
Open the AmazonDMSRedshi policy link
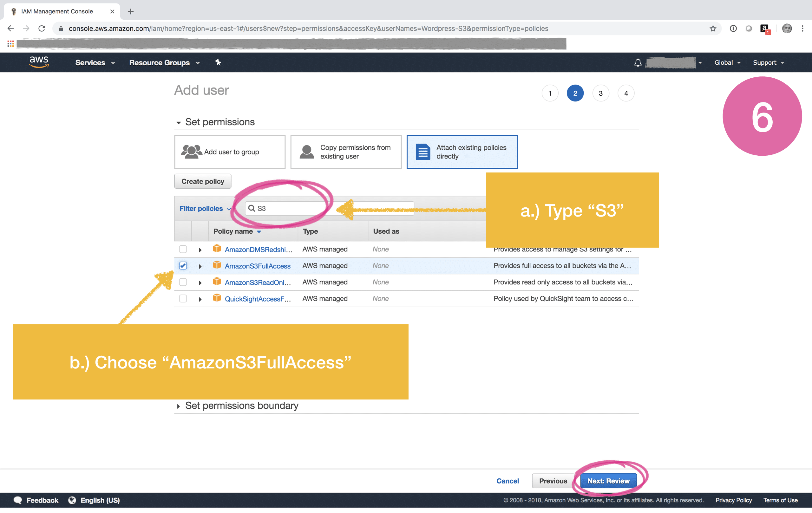point(258,250)
